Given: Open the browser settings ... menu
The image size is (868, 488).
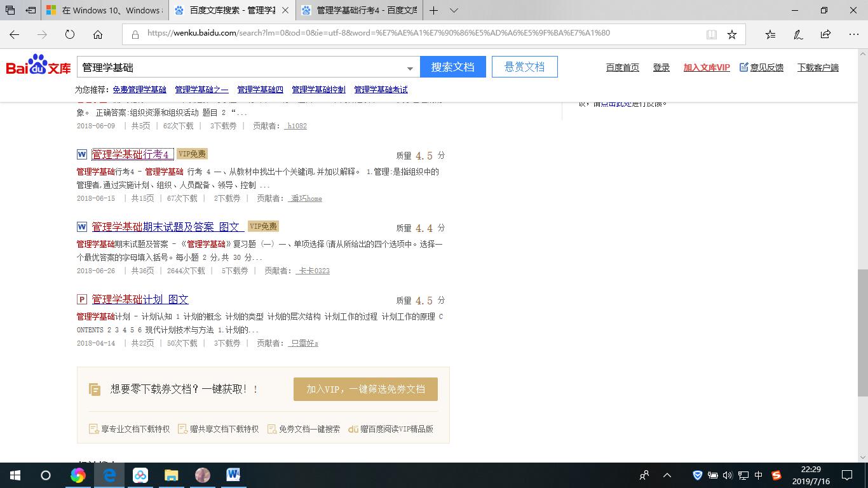Looking at the screenshot, I should pyautogui.click(x=854, y=34).
